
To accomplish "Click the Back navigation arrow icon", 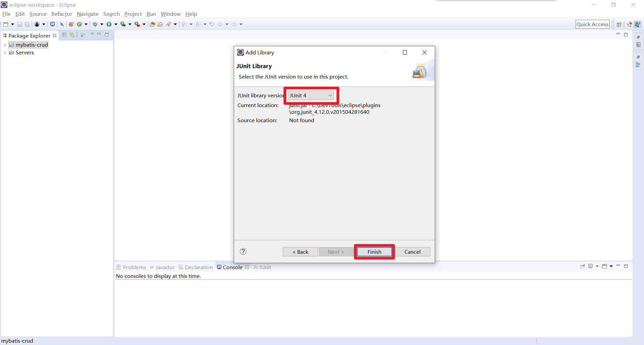I will click(220, 24).
